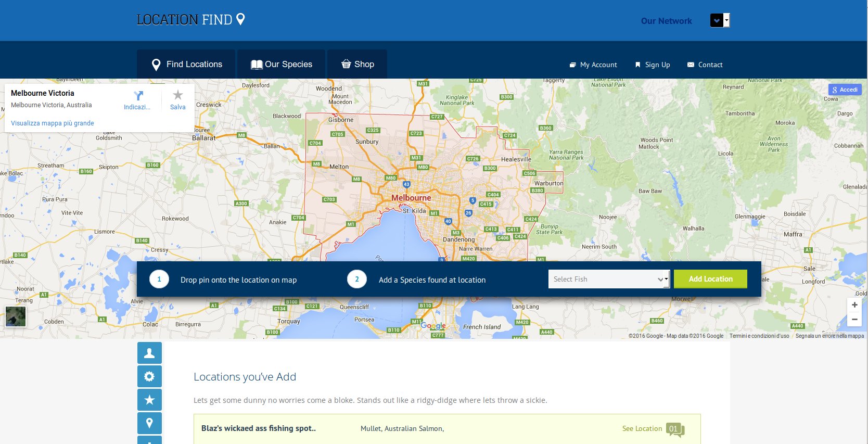Open the user profile sidebar icon

tap(149, 353)
